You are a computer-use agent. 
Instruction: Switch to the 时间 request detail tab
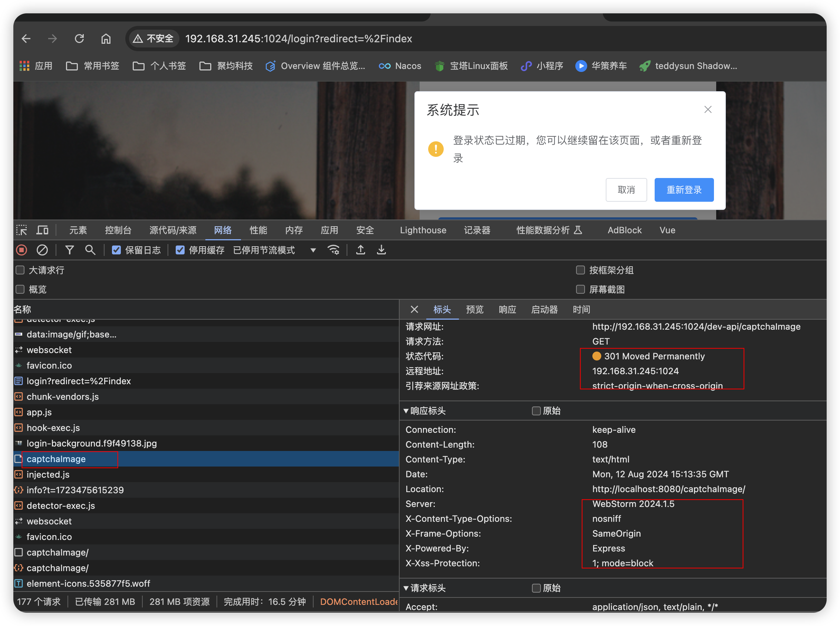click(x=581, y=310)
